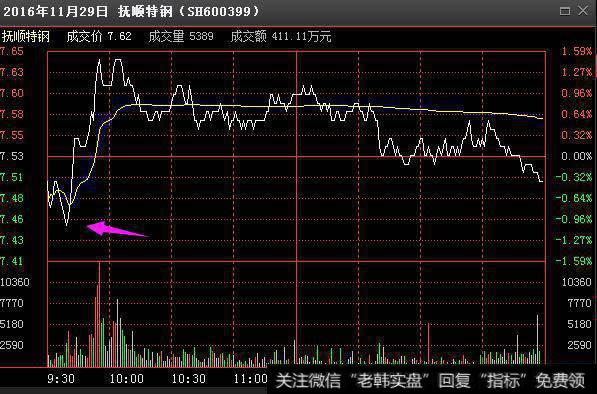Select the 7.46 price axis label
Image resolution: width=597 pixels, height=394 pixels.
(x=12, y=219)
